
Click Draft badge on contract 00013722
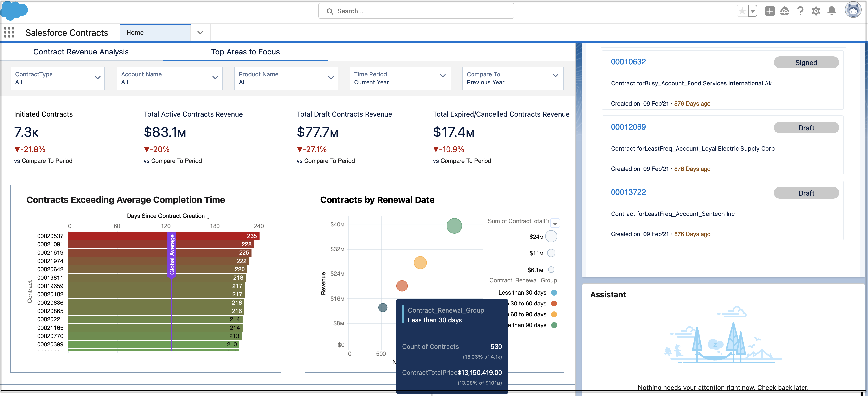806,193
